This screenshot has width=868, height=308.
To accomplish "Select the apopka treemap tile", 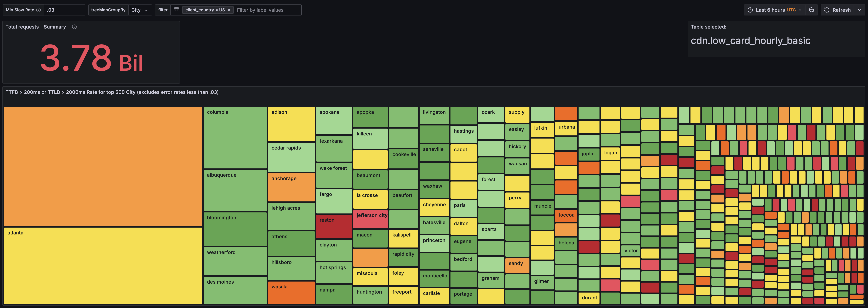I will pos(370,117).
